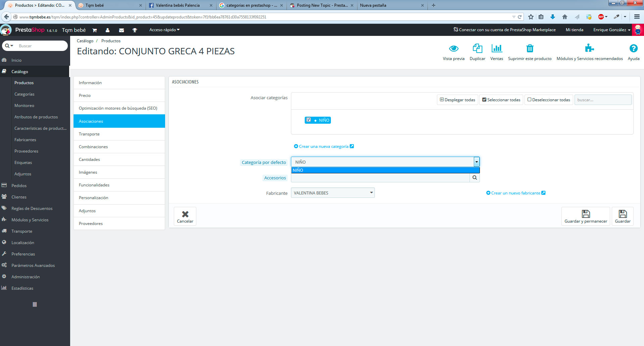Click the category buscar search field
644x346 pixels.
tap(603, 100)
